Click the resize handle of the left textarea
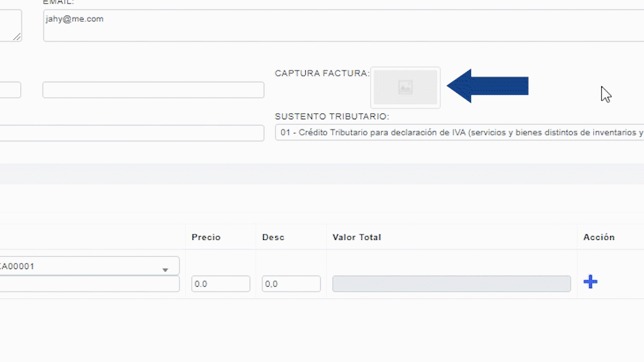644x362 pixels. (17, 37)
